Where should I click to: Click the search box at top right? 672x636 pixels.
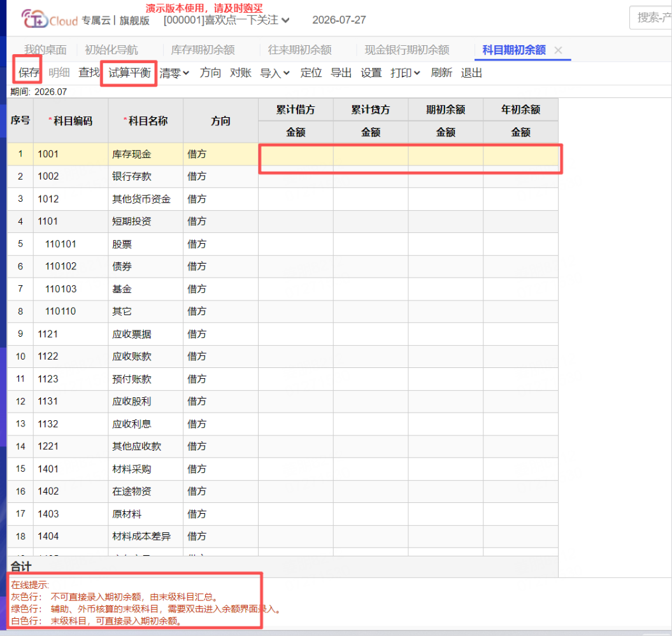click(650, 18)
